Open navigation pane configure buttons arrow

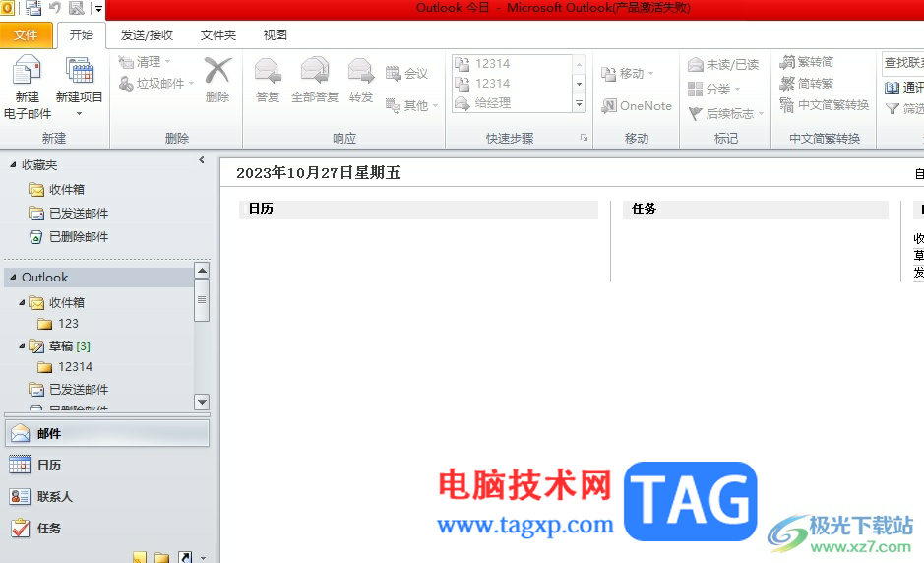pos(204,558)
